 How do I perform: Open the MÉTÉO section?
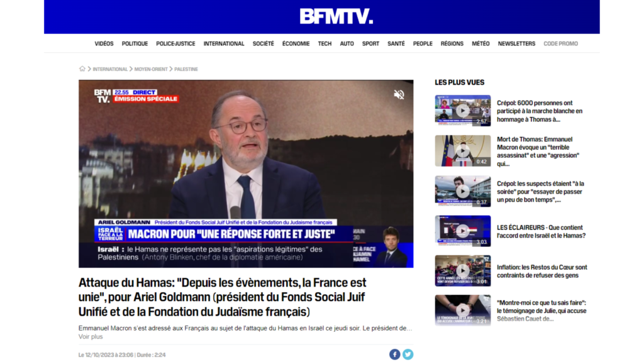[480, 43]
